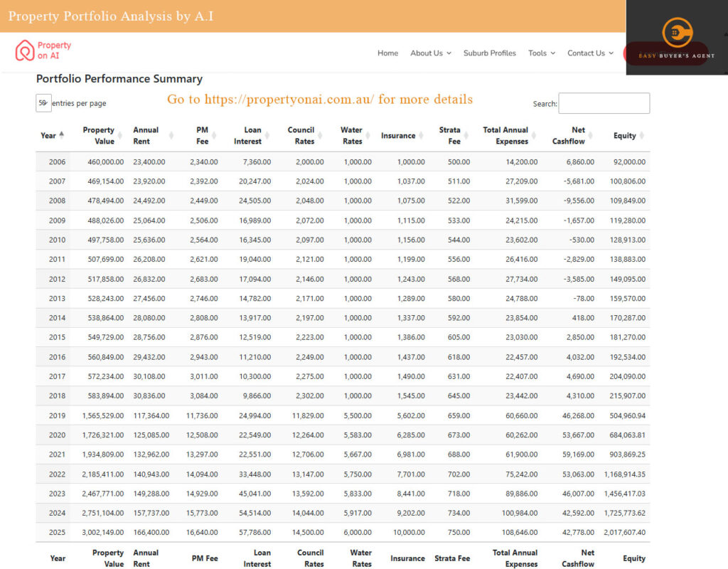This screenshot has height=569, width=728.
Task: Click property value 3,002,149.00
Action: 102,532
